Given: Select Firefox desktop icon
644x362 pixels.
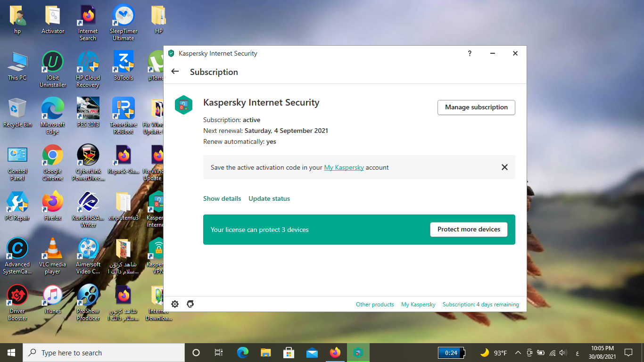Looking at the screenshot, I should click(x=53, y=206).
